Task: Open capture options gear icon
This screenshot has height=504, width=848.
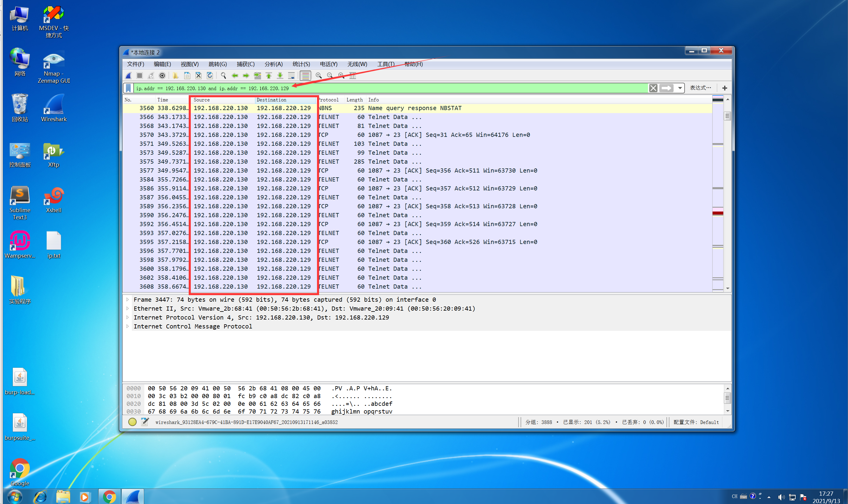Action: pyautogui.click(x=162, y=76)
